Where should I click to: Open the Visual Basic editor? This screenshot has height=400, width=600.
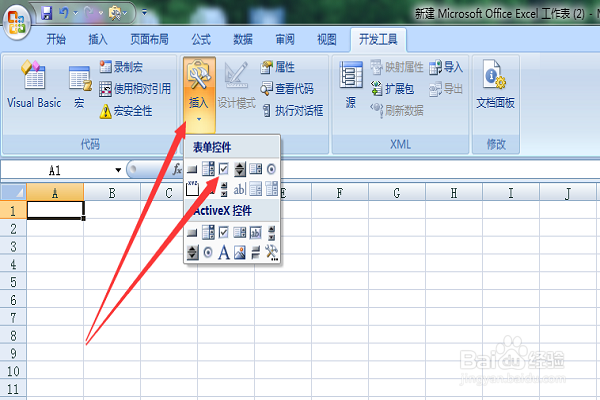coord(34,84)
